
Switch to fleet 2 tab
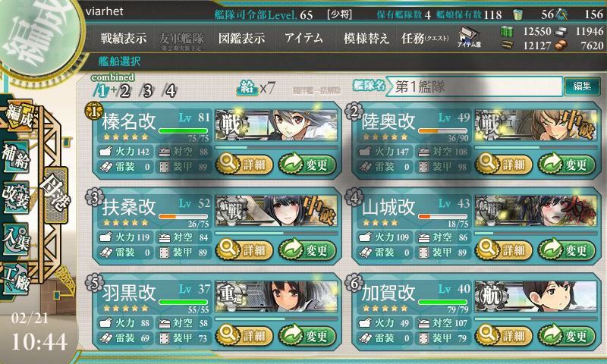[x=124, y=91]
